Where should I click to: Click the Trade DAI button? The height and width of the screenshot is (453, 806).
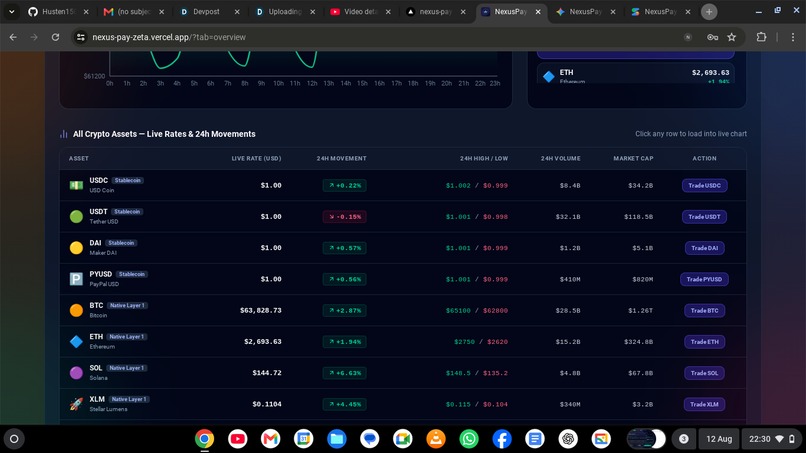tap(704, 248)
